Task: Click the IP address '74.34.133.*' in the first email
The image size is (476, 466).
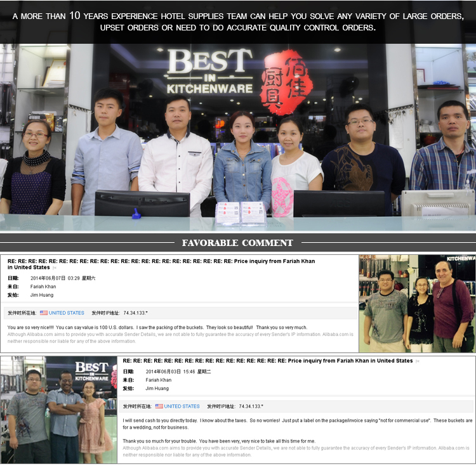Action: point(135,313)
